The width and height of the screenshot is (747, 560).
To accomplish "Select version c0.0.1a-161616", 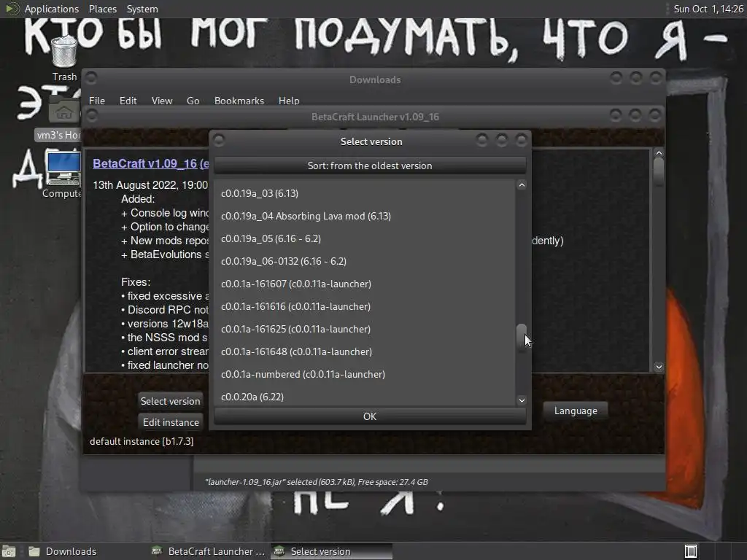I will point(365,306).
